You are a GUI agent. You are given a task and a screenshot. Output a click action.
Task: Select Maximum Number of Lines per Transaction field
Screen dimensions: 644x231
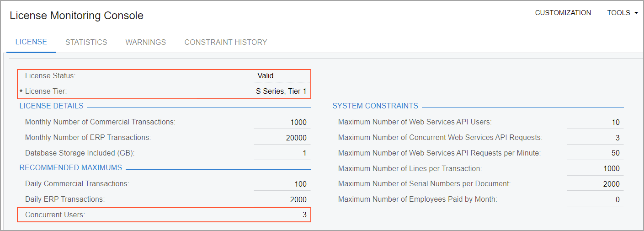[x=595, y=169]
